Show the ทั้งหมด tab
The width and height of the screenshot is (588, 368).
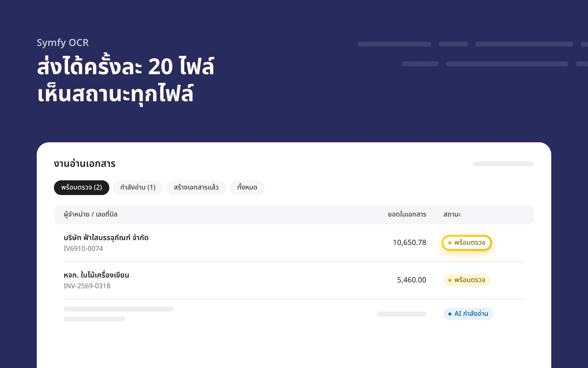tap(247, 188)
